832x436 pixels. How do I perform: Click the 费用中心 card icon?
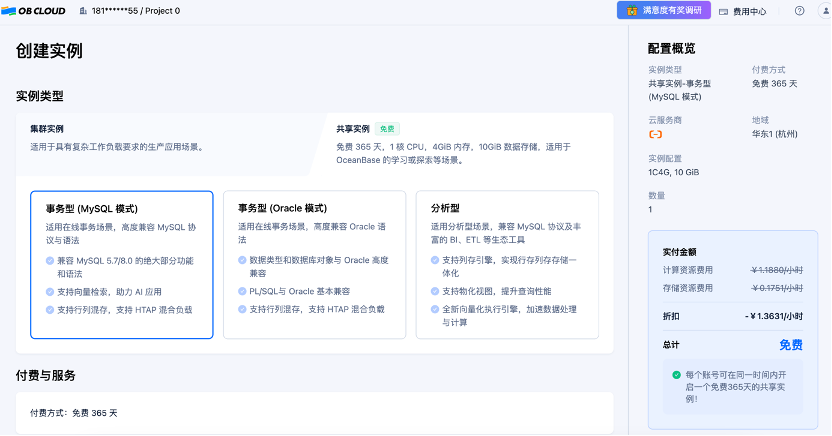(x=723, y=11)
